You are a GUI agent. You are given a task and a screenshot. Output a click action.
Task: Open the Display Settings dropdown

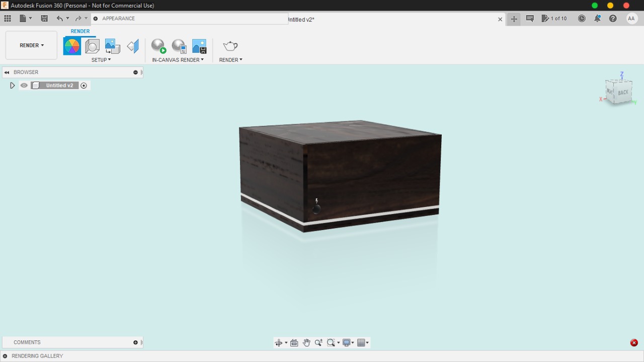click(347, 342)
